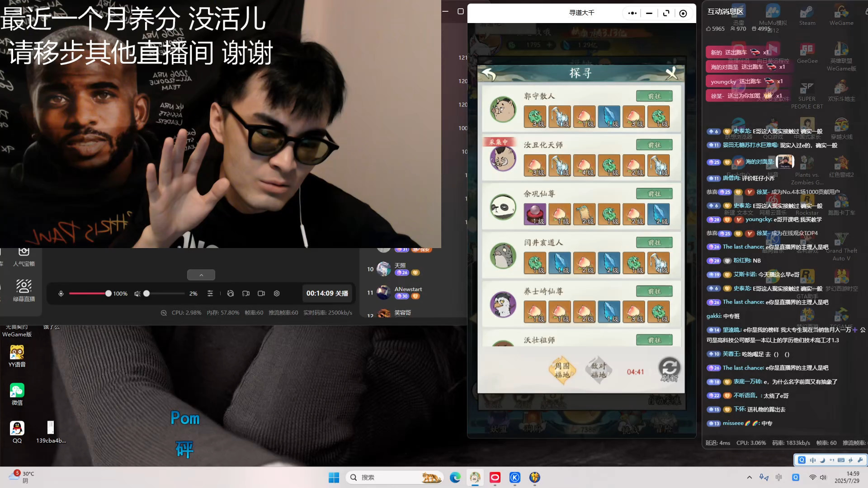Screen dimensions: 868x488
Task: Toggle the speaker output mute icon
Action: point(137,294)
